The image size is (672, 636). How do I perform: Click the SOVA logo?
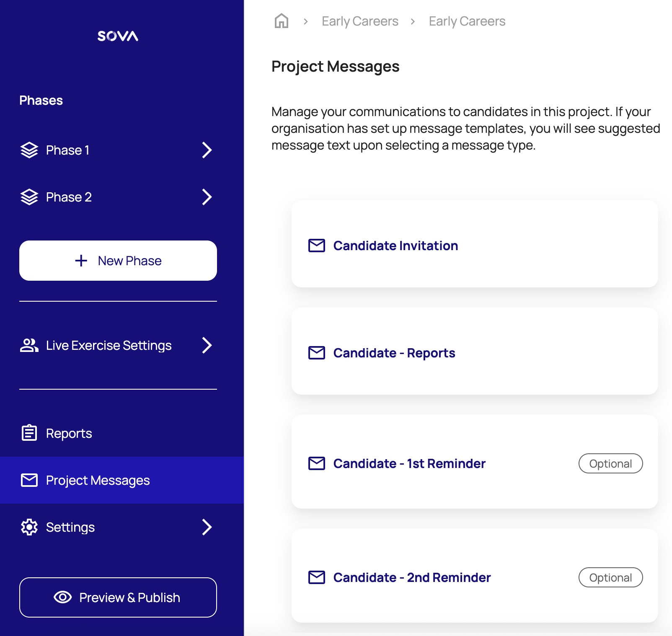[x=118, y=36]
